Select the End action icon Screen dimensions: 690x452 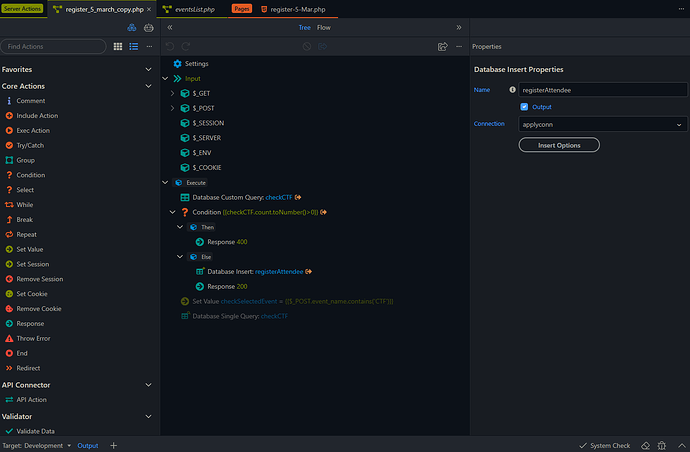coord(9,353)
